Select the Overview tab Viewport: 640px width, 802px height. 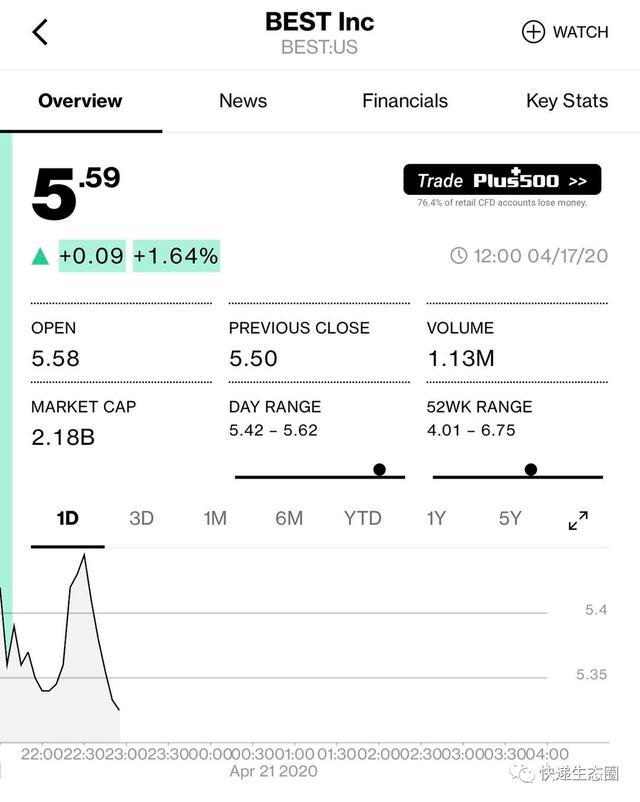(80, 101)
